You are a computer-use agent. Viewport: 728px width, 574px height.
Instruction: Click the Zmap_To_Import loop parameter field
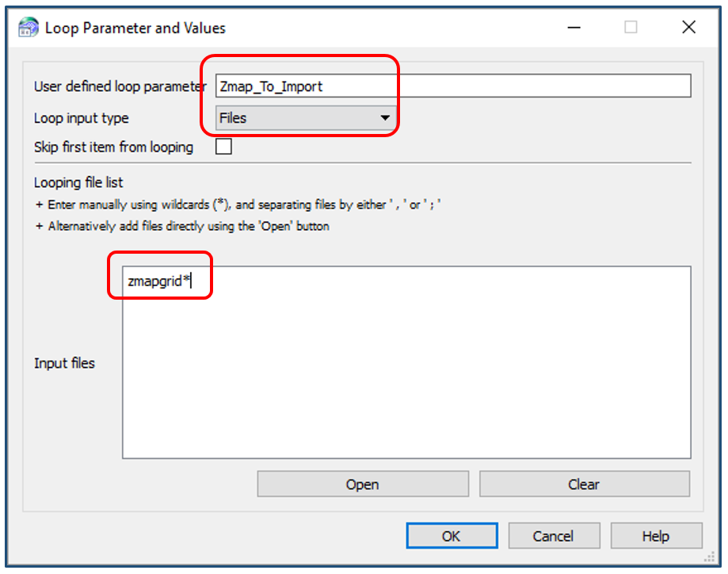click(452, 86)
